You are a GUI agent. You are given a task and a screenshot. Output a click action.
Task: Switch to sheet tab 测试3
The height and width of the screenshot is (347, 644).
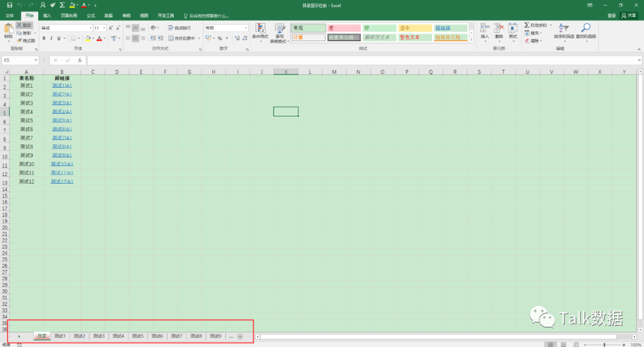(x=98, y=336)
